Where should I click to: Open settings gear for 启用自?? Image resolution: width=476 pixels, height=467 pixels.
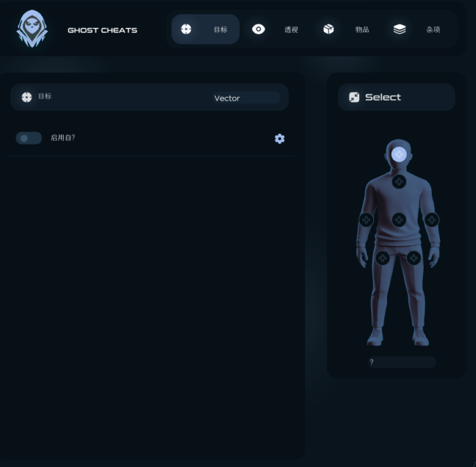click(279, 139)
